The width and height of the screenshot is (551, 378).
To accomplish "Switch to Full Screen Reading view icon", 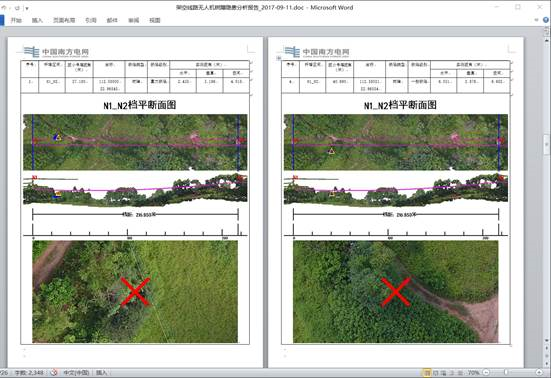I will pos(436,372).
